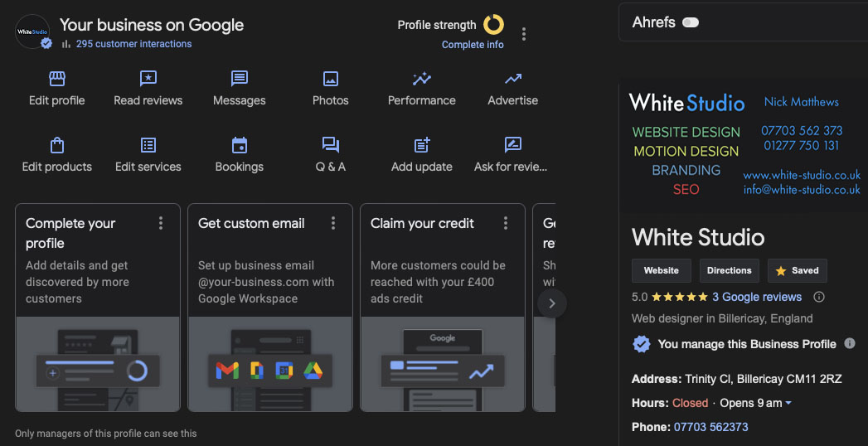The width and height of the screenshot is (868, 446).
Task: Click 'Web designer in Billericay, England' text
Action: (722, 318)
